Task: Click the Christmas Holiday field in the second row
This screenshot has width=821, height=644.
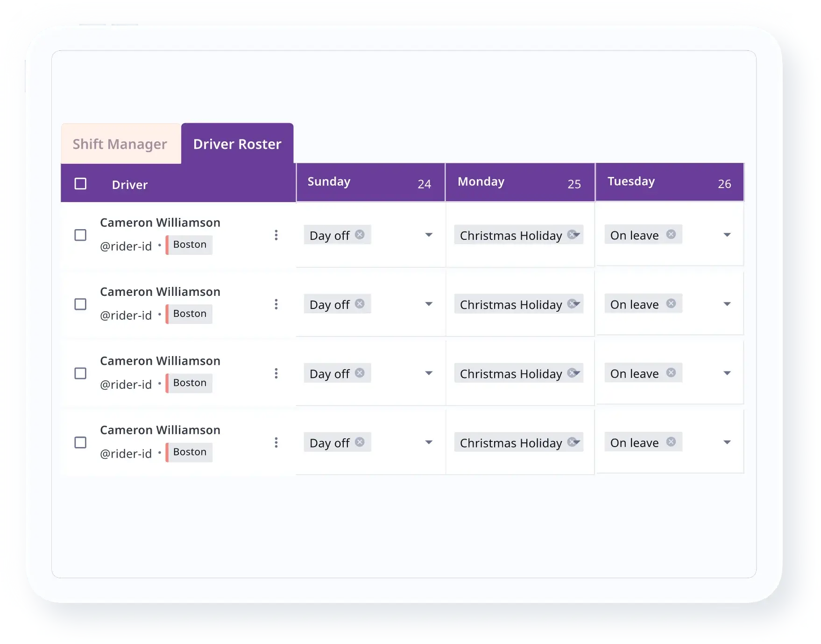Action: click(511, 305)
